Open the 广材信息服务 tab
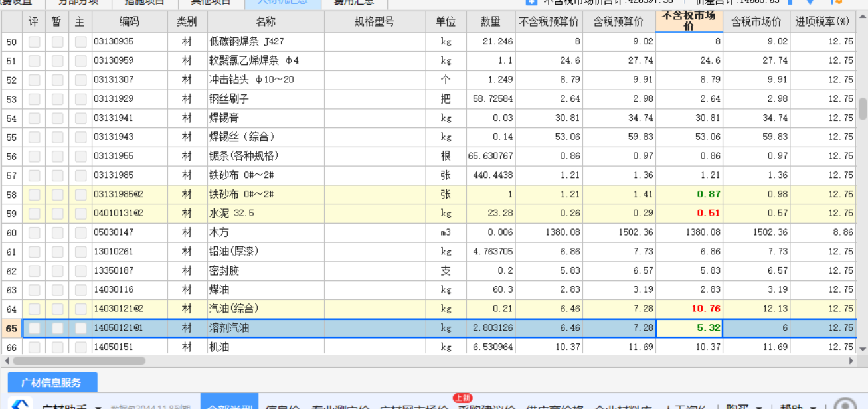The height and width of the screenshot is (409, 868). 52,382
